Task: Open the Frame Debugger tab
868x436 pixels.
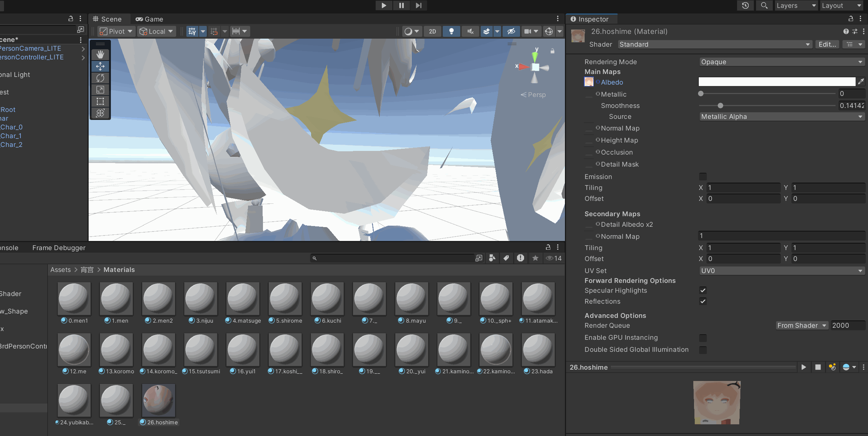Action: 59,248
